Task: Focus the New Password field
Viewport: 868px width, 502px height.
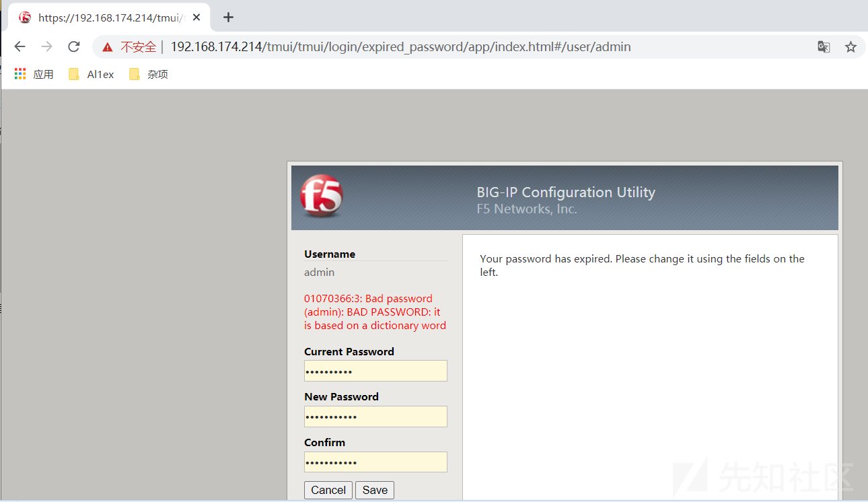Action: [375, 417]
